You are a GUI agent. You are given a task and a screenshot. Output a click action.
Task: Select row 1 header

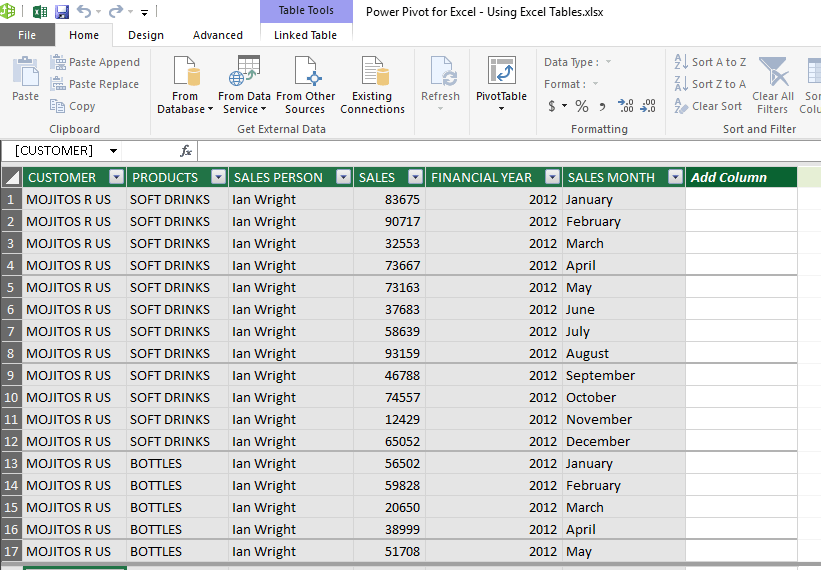point(12,199)
